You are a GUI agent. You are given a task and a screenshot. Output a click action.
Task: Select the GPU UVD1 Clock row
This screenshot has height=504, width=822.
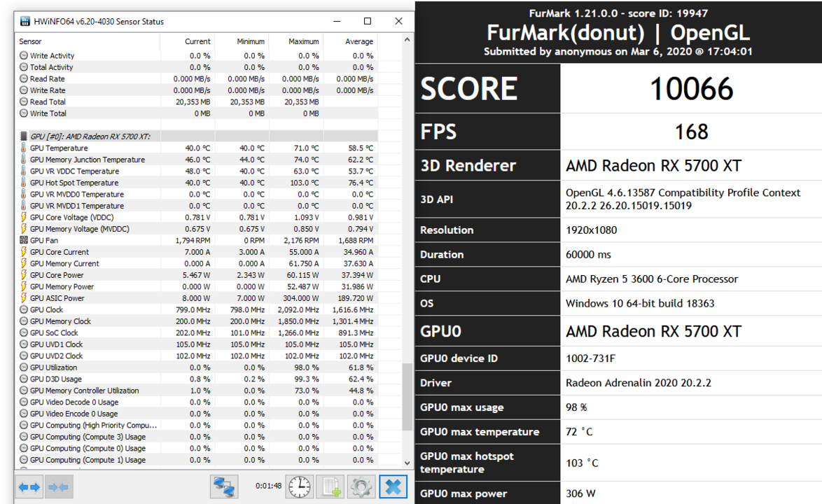[x=197, y=344]
